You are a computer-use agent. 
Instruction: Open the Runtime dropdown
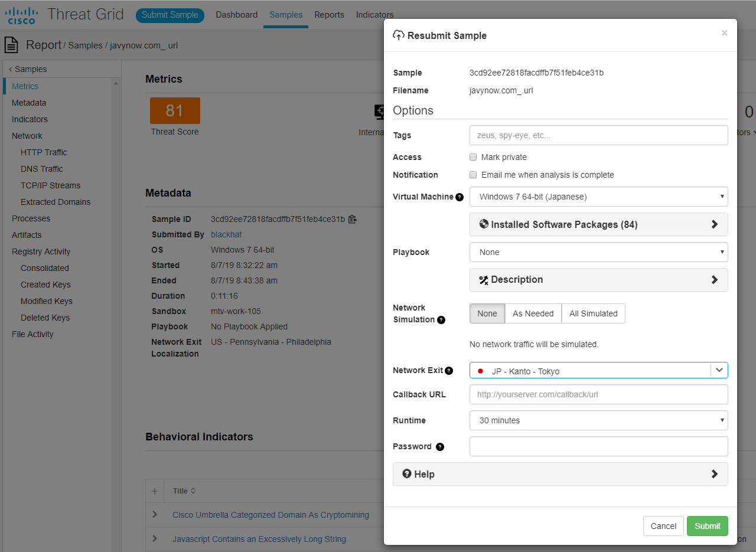click(598, 420)
